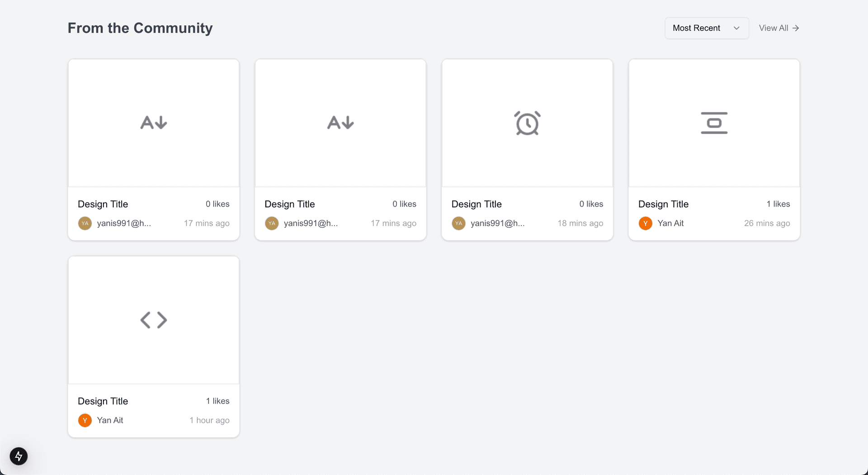868x475 pixels.
Task: Click the 0 likes count on 18 mins ago card
Action: click(591, 204)
